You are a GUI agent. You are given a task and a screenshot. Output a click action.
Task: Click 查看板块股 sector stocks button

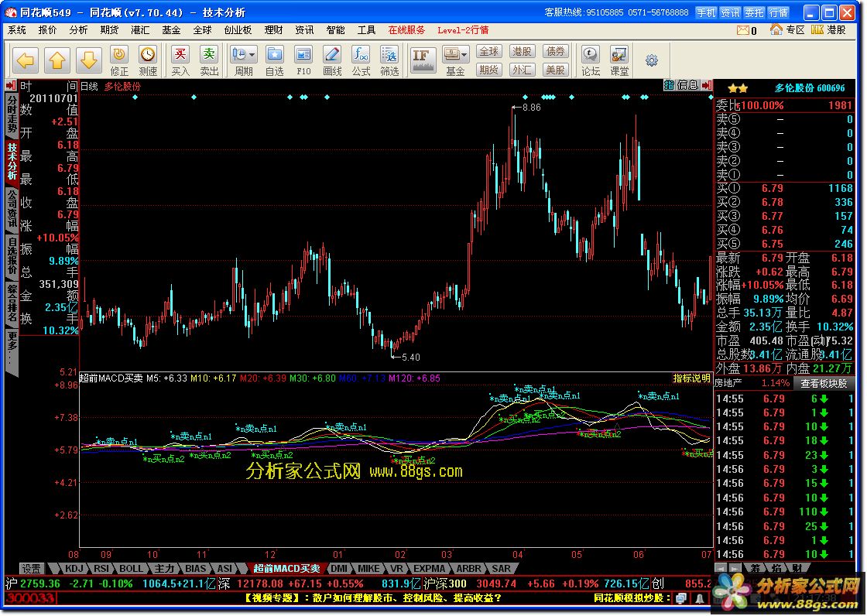tap(824, 382)
